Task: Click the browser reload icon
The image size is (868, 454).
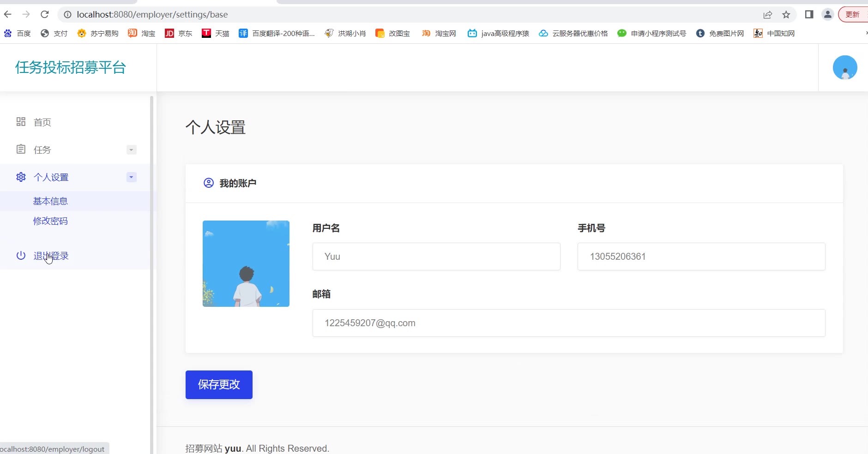Action: pyautogui.click(x=45, y=14)
